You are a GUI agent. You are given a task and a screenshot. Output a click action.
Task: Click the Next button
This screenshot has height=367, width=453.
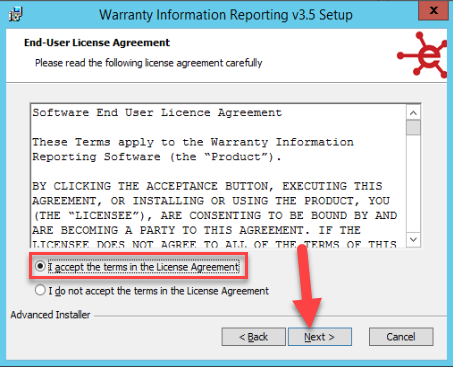click(320, 337)
